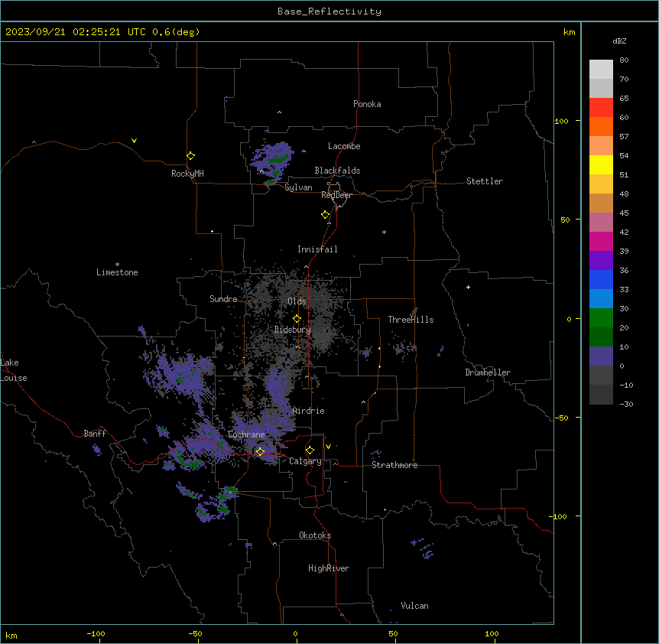Click the legend value label -30

tap(626, 405)
